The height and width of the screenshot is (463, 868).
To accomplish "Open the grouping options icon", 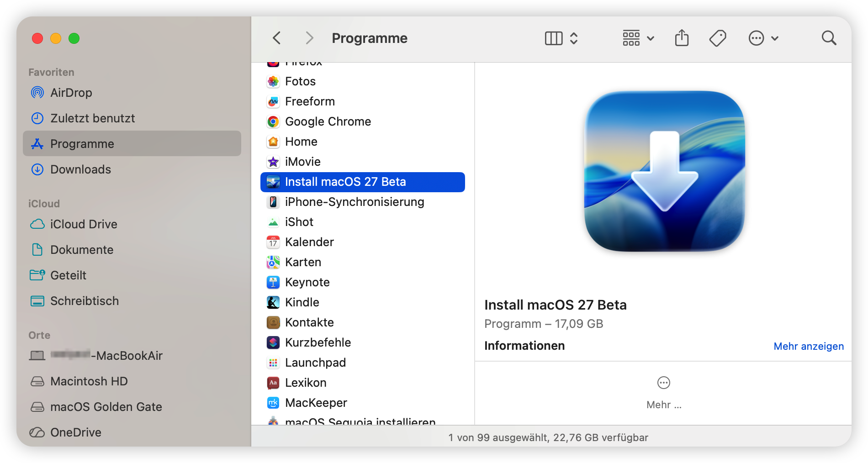I will (x=631, y=38).
